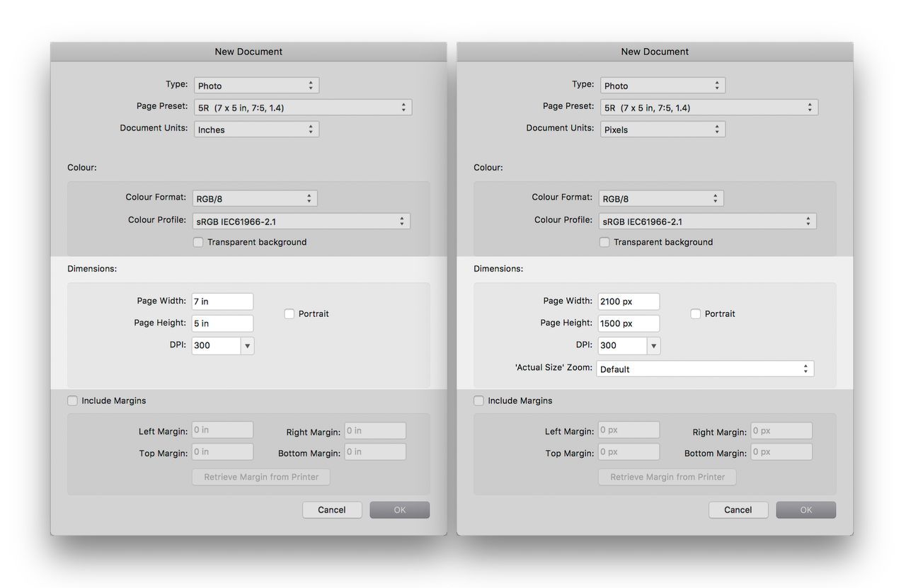Viewport: 906px width, 588px height.
Task: Open Page Preset dropdown in left dialog
Action: pyautogui.click(x=303, y=108)
